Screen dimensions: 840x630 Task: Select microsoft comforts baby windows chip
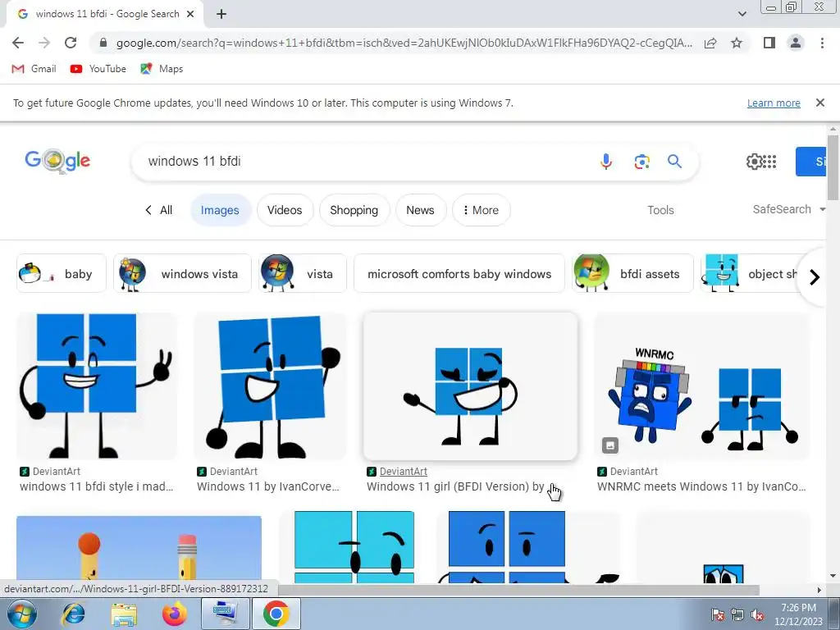pos(459,274)
